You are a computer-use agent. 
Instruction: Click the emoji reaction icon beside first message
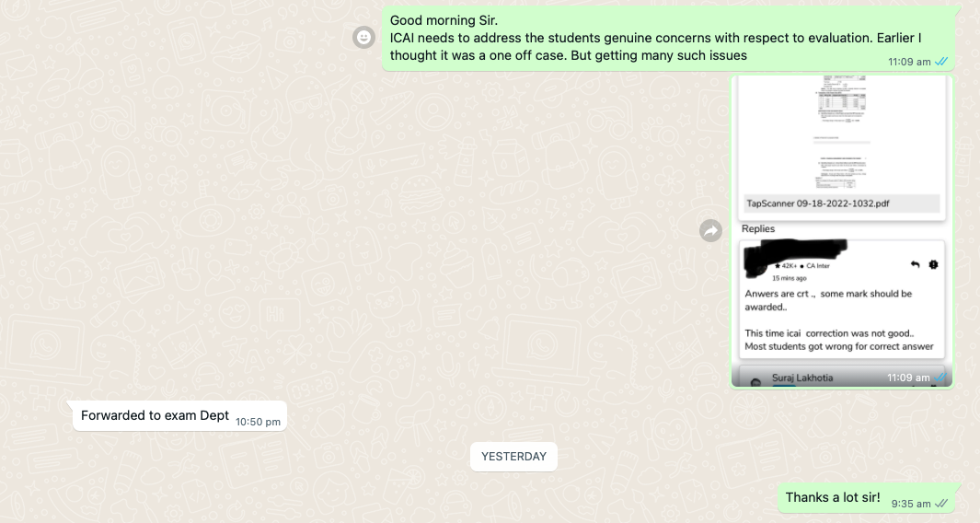point(364,38)
